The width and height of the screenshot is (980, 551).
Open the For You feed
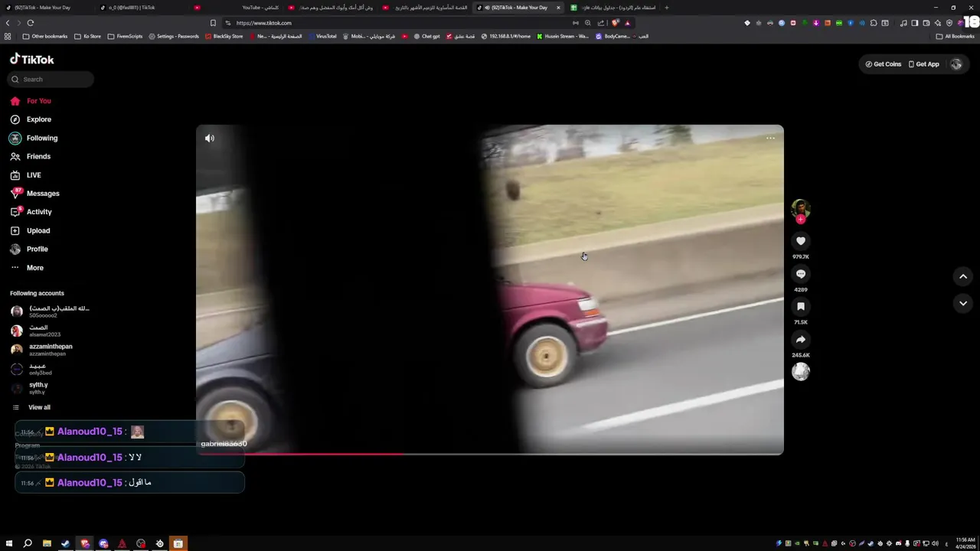pyautogui.click(x=31, y=101)
